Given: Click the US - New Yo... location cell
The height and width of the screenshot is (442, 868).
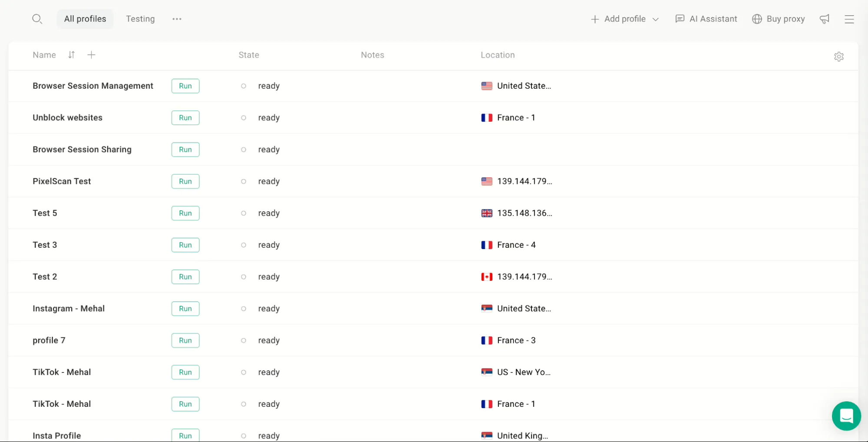Looking at the screenshot, I should [x=516, y=372].
